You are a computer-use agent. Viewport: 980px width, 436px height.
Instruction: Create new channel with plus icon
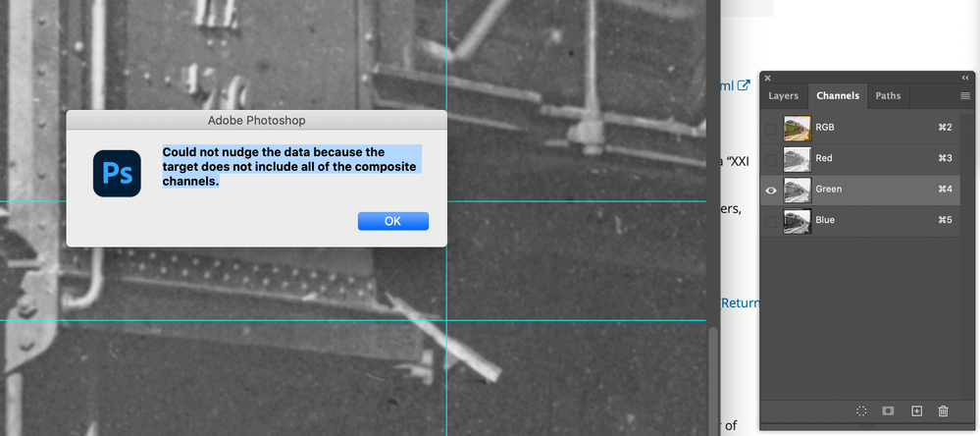click(x=916, y=411)
